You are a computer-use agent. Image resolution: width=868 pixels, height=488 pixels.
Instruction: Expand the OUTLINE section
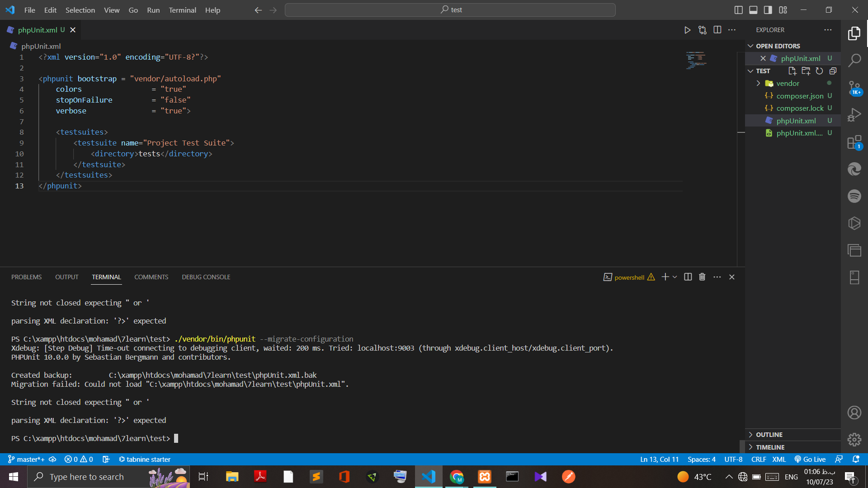coord(750,435)
